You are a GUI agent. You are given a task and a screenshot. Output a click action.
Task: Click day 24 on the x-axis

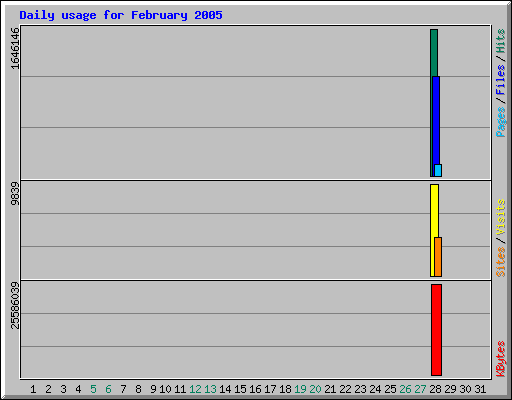(x=375, y=389)
